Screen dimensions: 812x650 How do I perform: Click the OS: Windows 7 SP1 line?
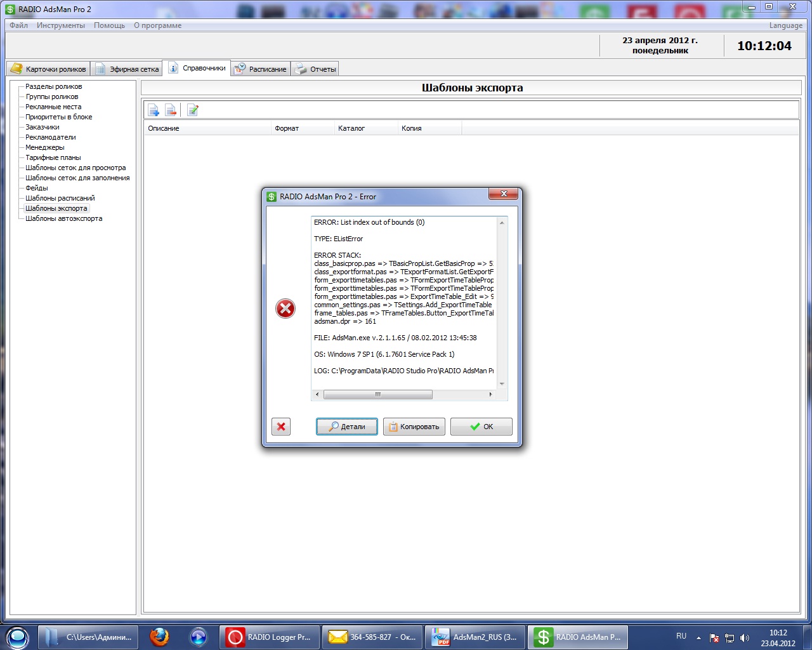coord(384,354)
